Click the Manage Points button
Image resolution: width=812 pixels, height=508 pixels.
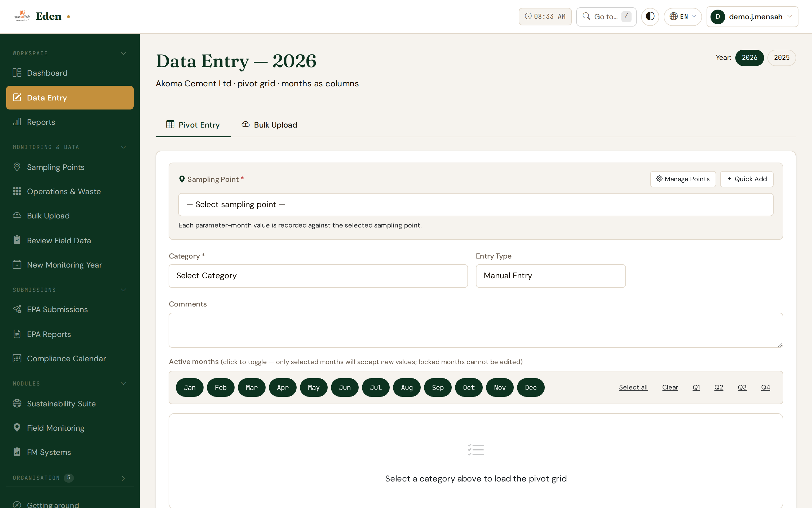683,179
